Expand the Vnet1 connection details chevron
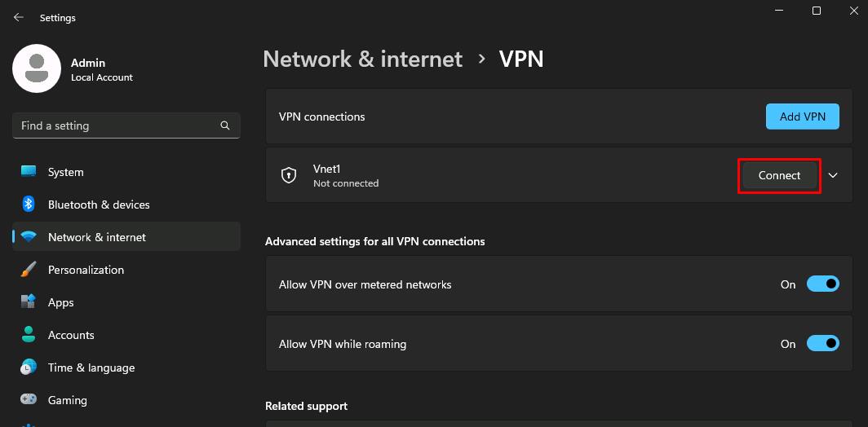Viewport: 868px width, 427px height. (833, 175)
